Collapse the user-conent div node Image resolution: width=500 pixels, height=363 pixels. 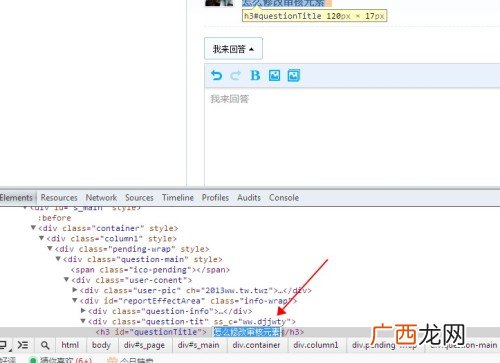pos(66,279)
